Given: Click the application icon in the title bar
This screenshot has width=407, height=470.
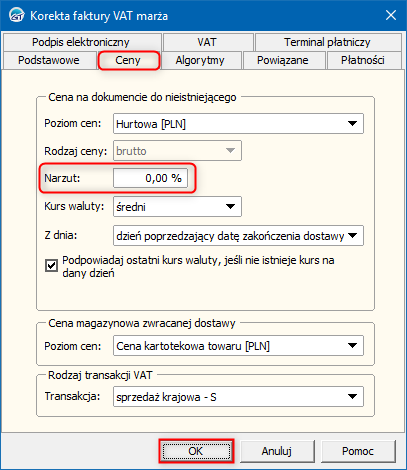Looking at the screenshot, I should 16,15.
